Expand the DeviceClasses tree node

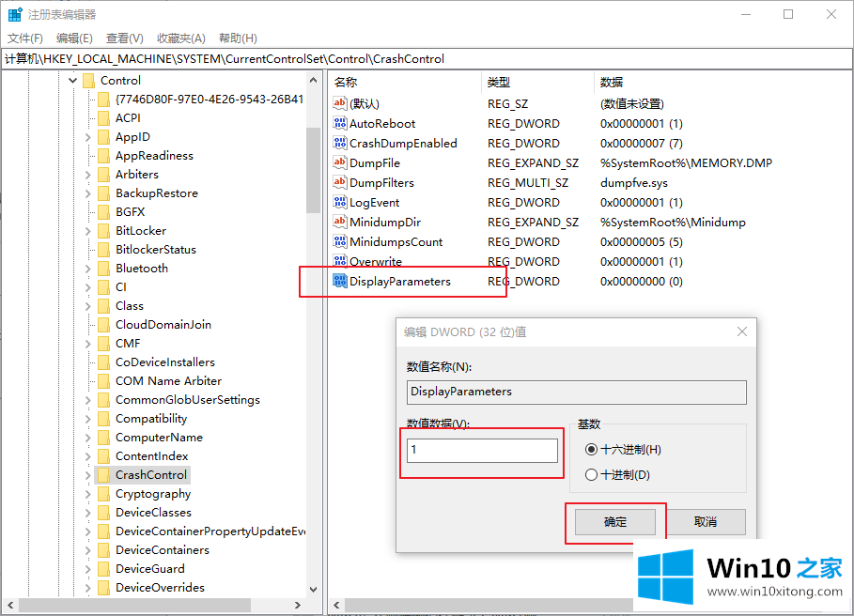point(87,513)
